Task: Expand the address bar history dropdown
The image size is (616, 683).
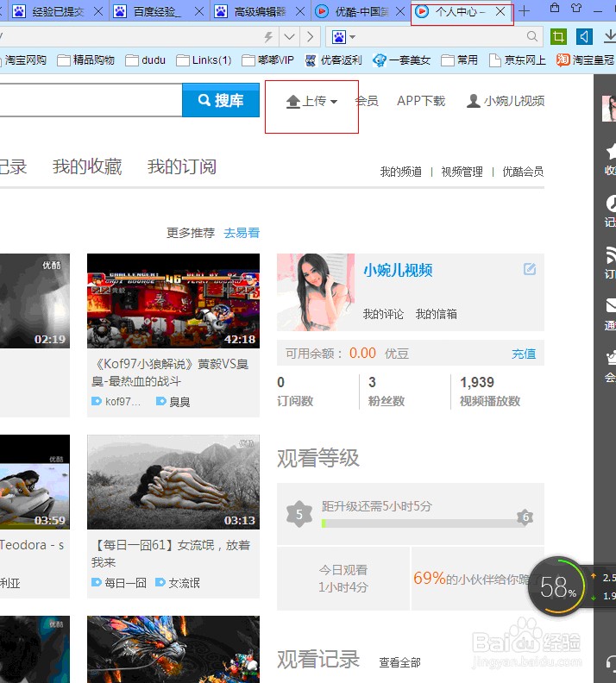Action: (289, 37)
